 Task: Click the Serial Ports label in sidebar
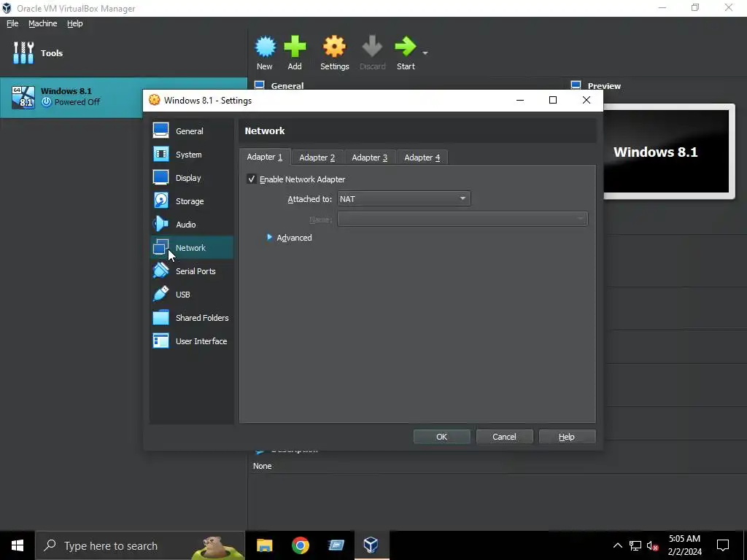[196, 271]
